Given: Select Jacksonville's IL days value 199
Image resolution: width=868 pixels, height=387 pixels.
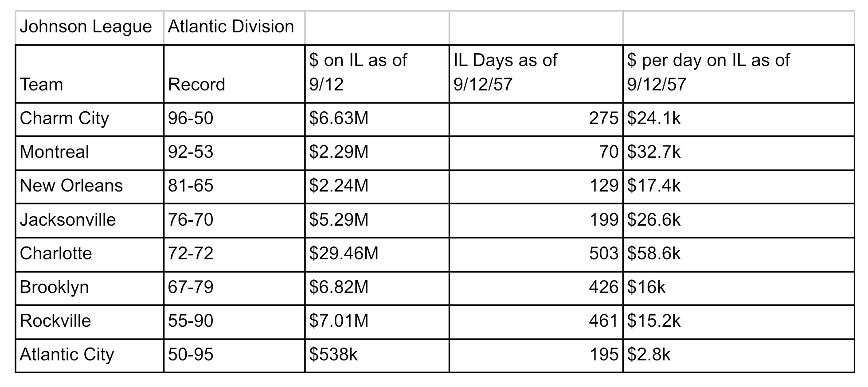Looking at the screenshot, I should [536, 220].
